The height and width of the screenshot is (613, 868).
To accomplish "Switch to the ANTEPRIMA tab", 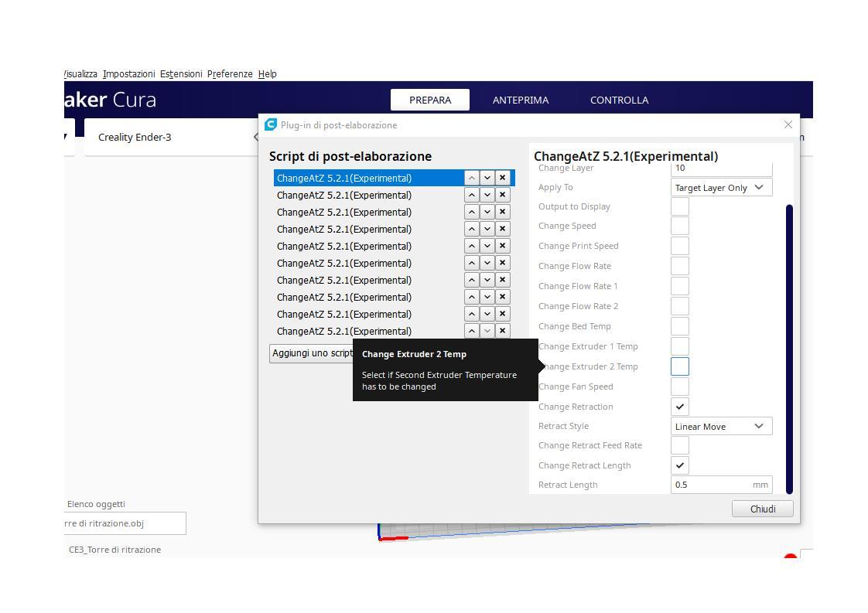I will [520, 100].
